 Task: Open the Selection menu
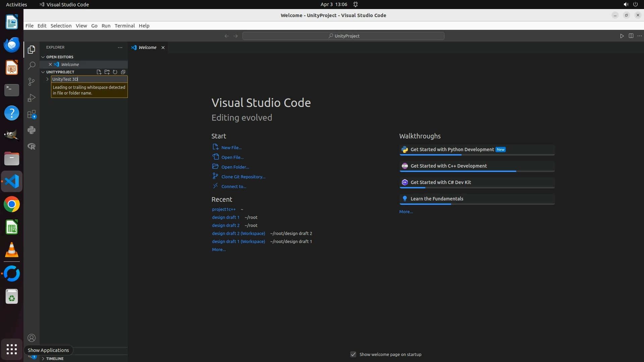click(x=61, y=26)
